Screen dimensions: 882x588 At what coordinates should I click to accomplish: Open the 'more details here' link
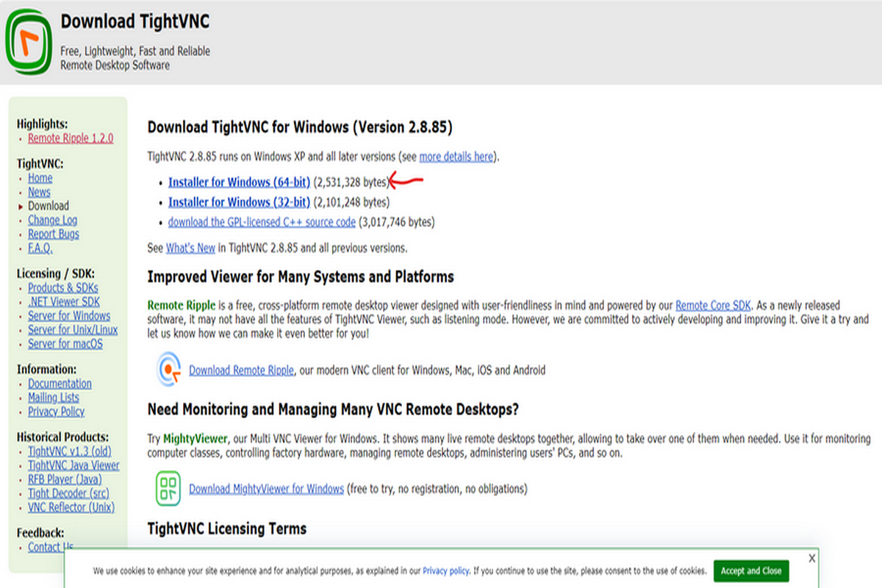point(456,157)
